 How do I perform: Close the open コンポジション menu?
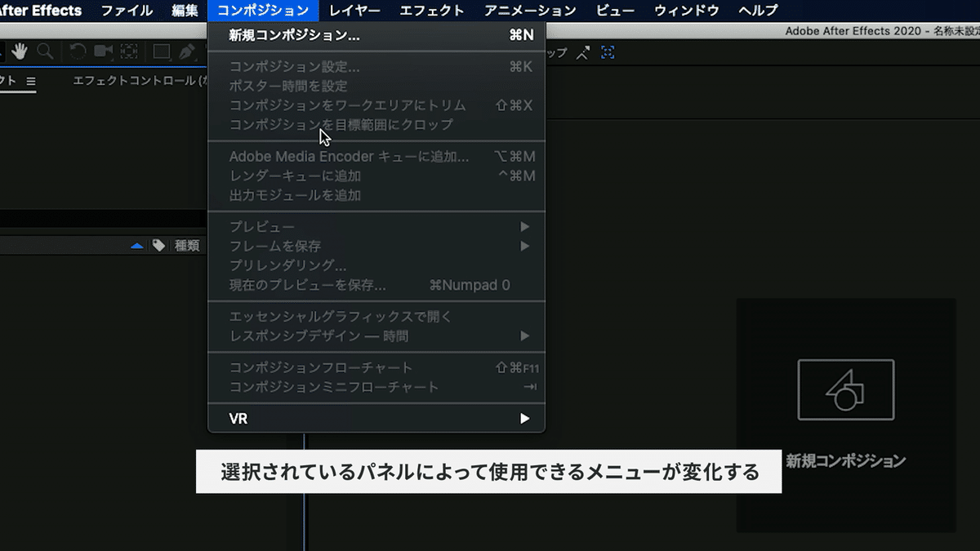pos(263,11)
